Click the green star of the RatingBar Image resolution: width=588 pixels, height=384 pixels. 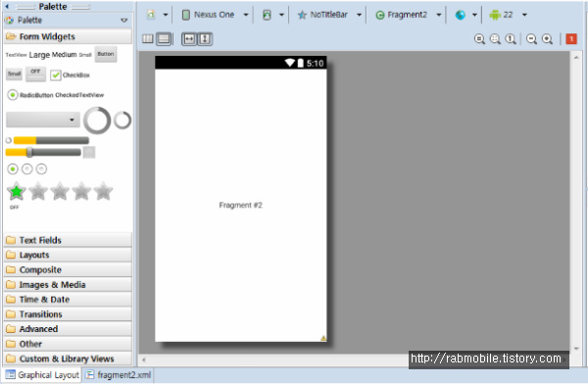pyautogui.click(x=17, y=192)
